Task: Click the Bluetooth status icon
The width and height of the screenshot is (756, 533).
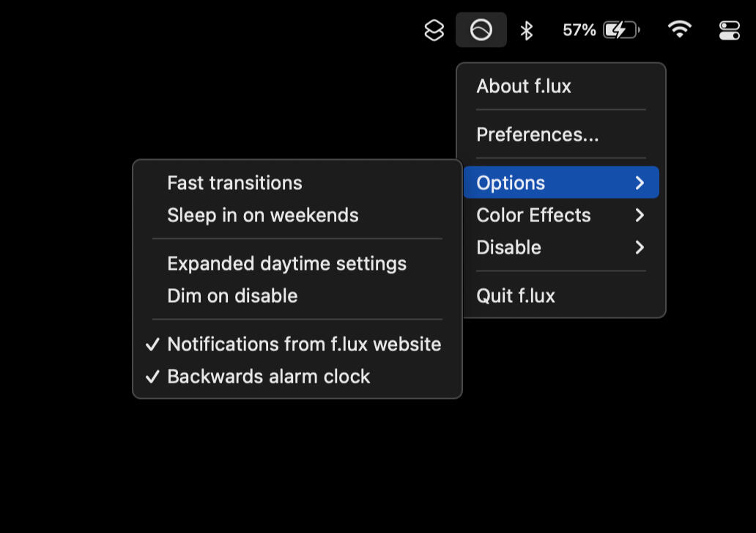Action: [526, 30]
